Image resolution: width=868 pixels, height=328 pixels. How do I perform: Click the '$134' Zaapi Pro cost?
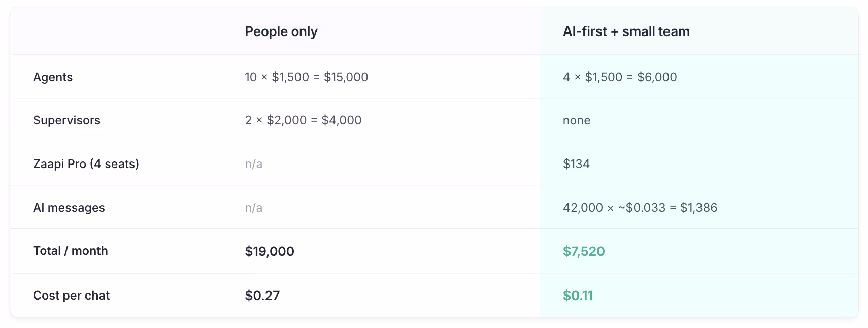pyautogui.click(x=576, y=164)
